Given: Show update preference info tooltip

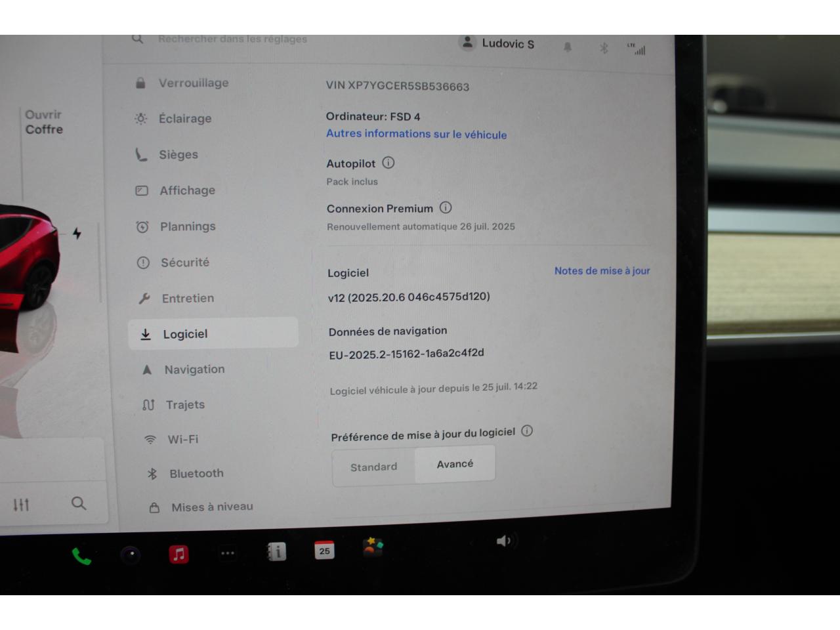Looking at the screenshot, I should point(527,431).
